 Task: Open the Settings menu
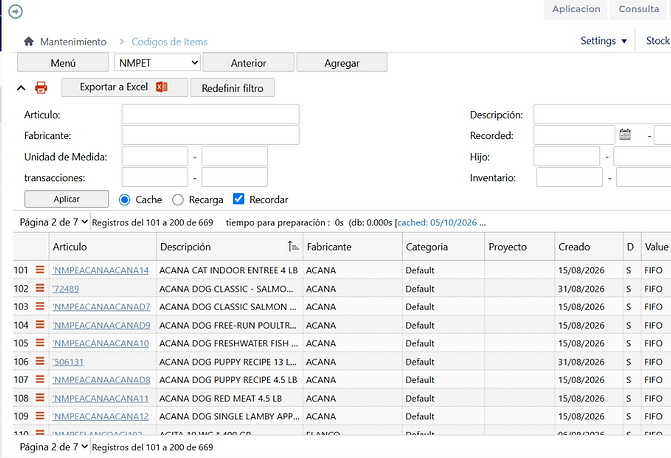(x=603, y=41)
